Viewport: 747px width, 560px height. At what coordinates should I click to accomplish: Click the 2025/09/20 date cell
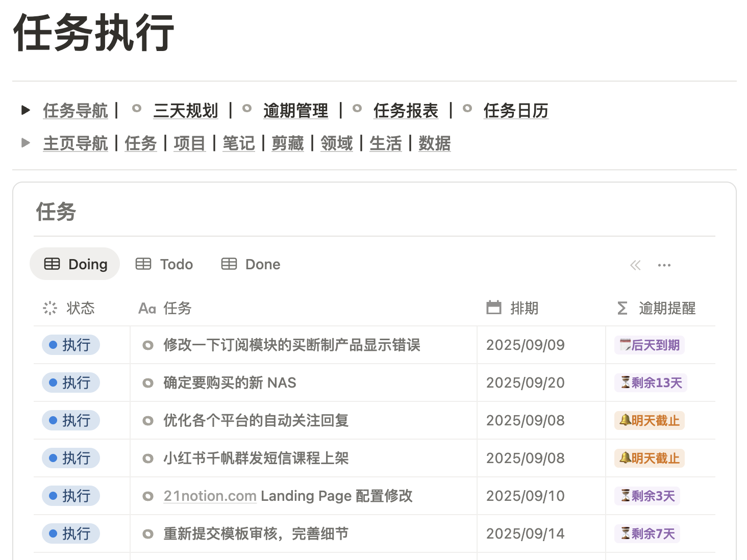(526, 383)
